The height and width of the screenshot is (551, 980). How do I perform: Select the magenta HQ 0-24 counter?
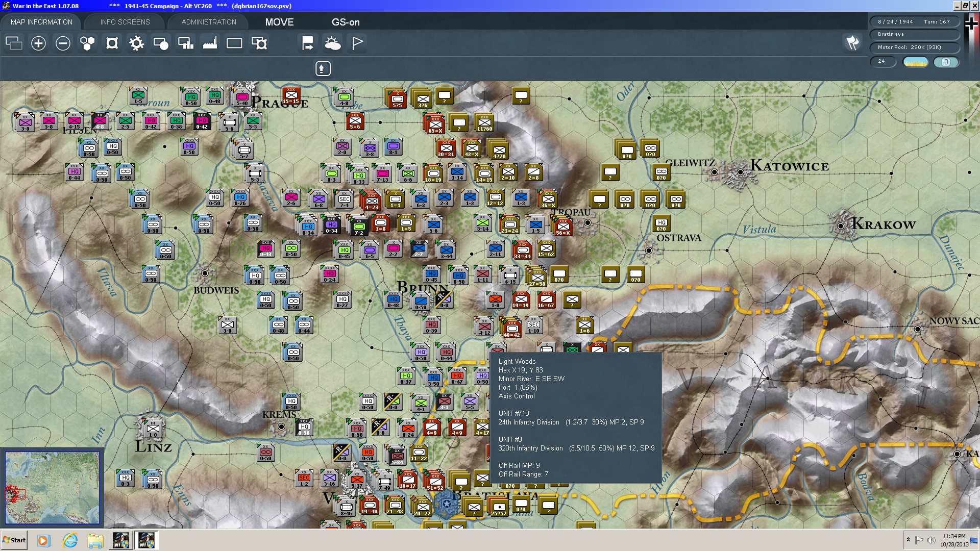click(x=330, y=274)
